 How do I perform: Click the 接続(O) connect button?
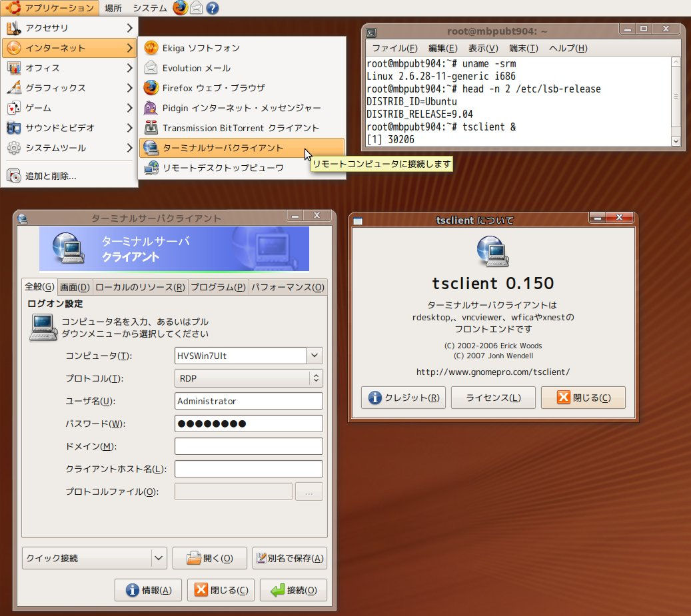pos(293,590)
